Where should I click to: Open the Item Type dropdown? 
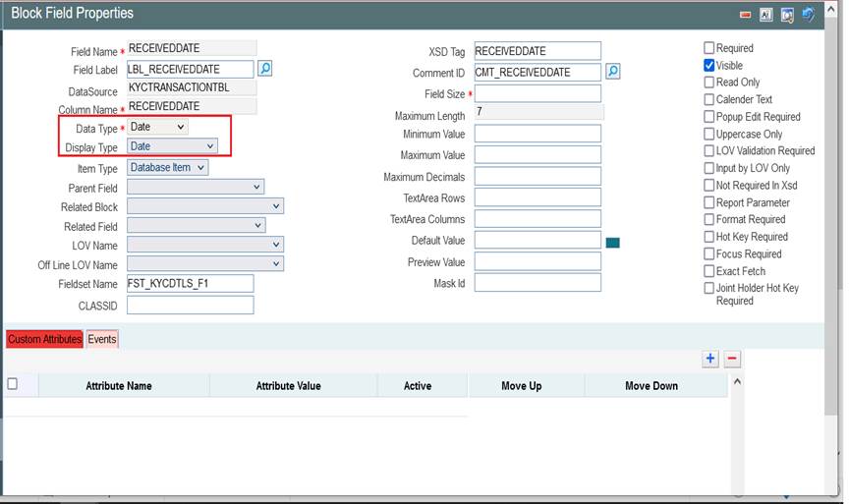pos(167,167)
